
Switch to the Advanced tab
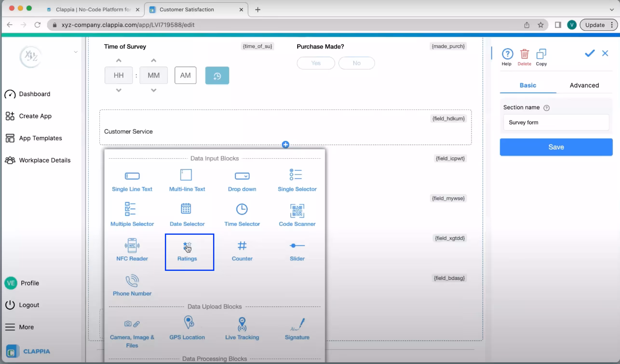584,85
